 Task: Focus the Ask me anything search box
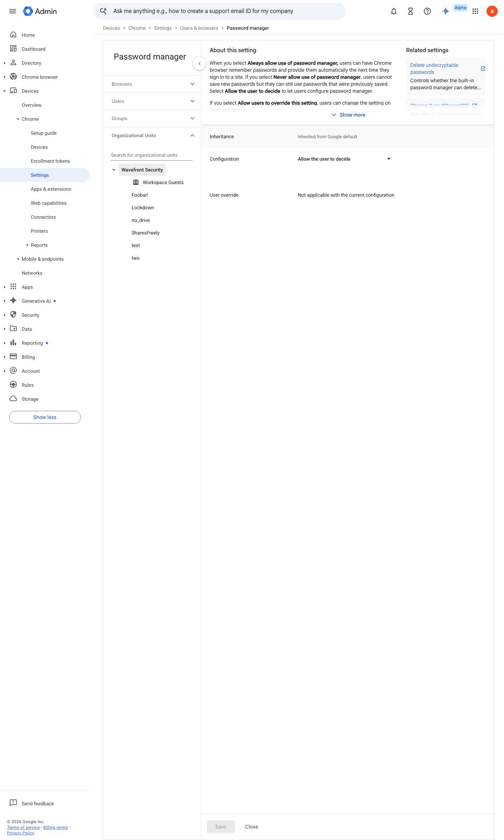click(x=219, y=11)
